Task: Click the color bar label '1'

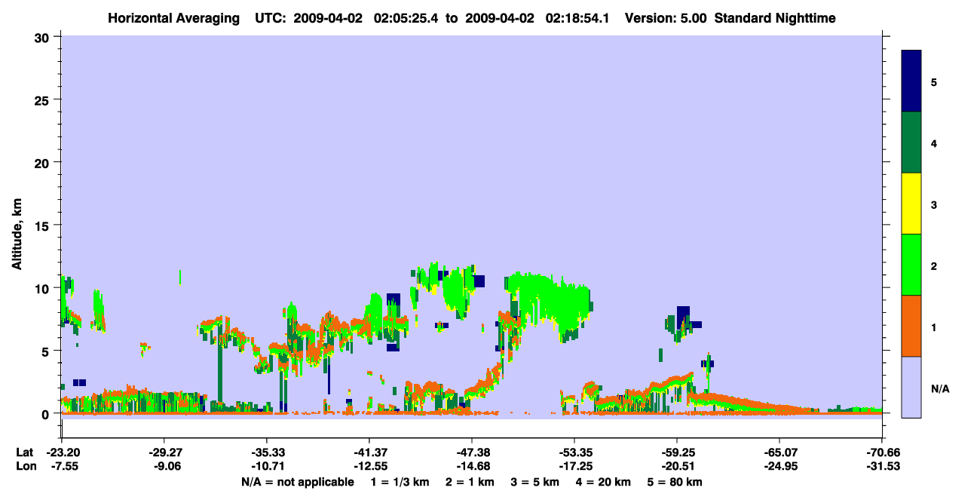Action: (934, 327)
